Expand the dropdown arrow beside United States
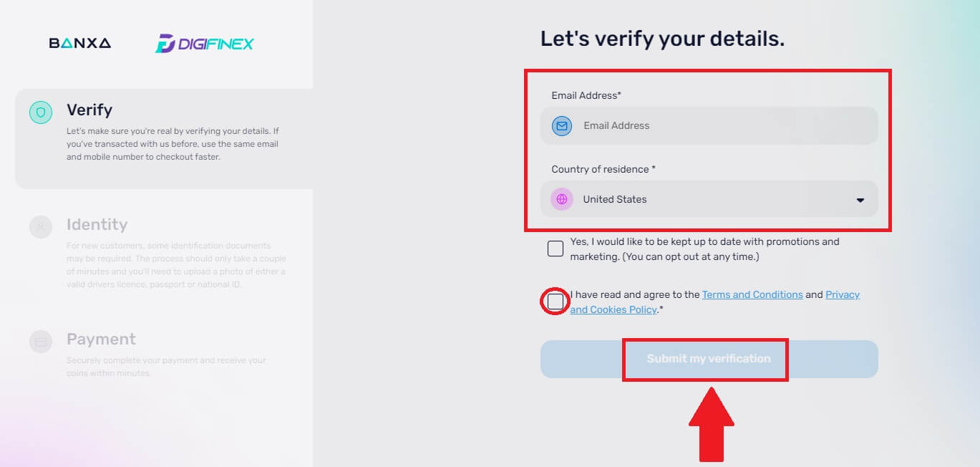 859,198
